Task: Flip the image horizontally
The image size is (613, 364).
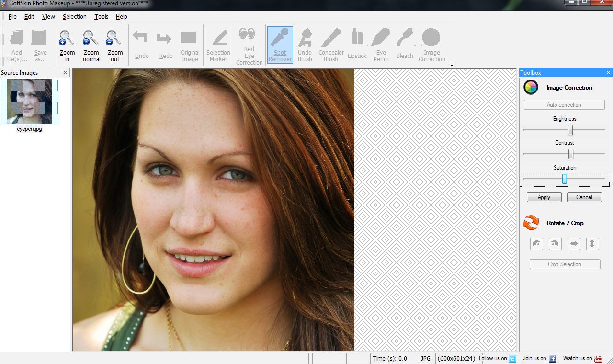Action: pos(574,244)
